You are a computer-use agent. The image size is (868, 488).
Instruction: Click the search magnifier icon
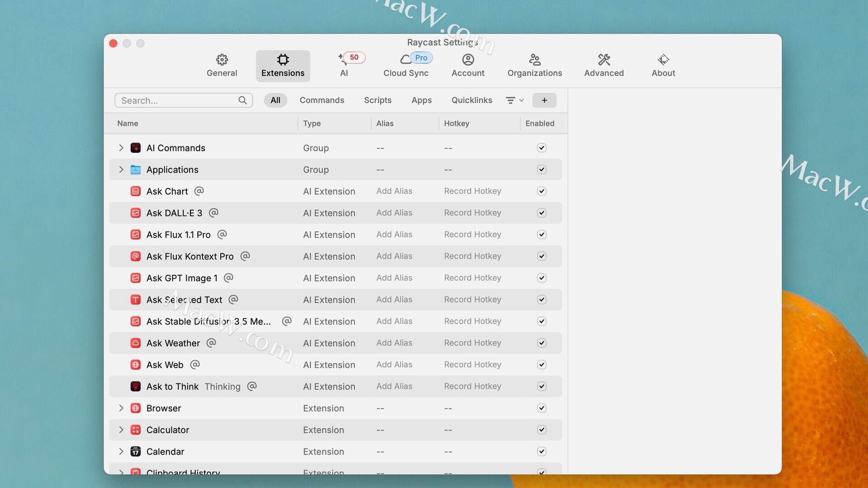pyautogui.click(x=243, y=100)
